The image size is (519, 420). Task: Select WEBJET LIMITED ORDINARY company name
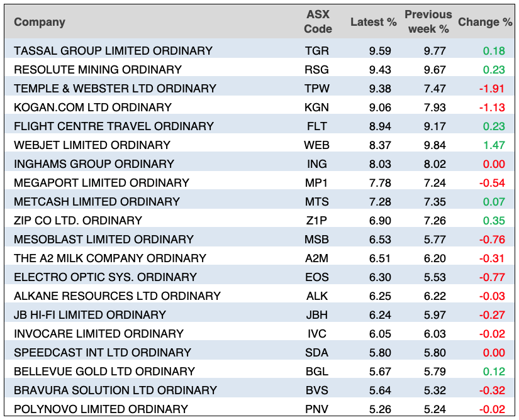tap(92, 145)
